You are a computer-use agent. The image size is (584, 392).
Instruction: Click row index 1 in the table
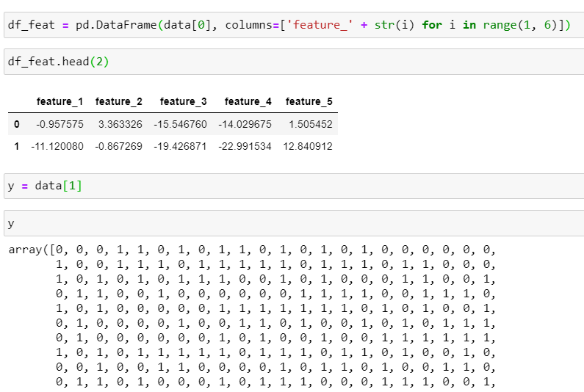pyautogui.click(x=16, y=146)
